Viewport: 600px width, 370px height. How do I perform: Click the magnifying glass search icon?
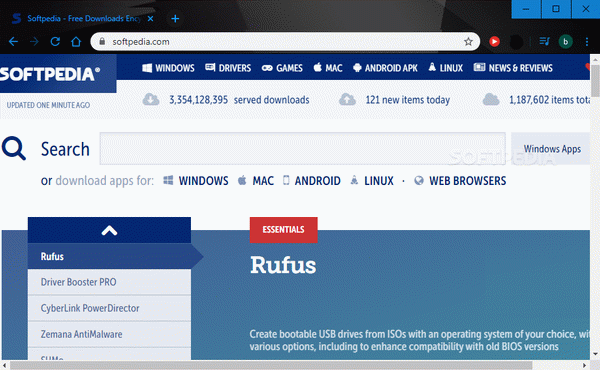tap(14, 148)
